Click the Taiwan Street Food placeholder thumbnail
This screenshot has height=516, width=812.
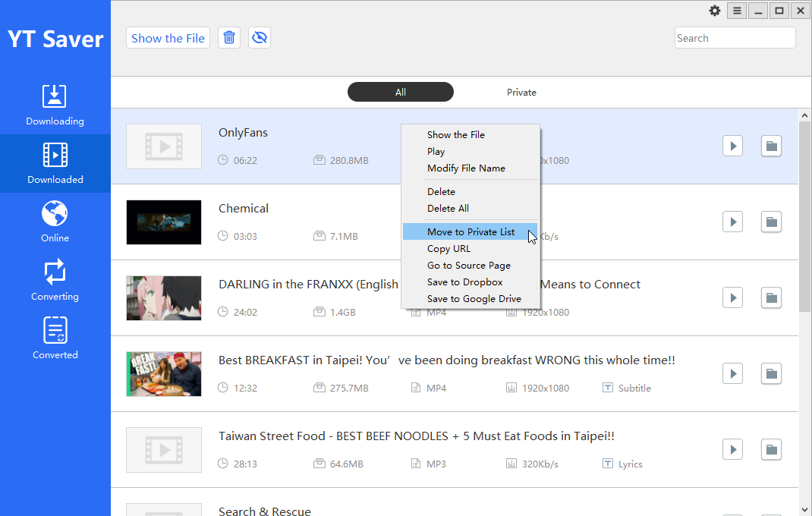[x=164, y=450]
